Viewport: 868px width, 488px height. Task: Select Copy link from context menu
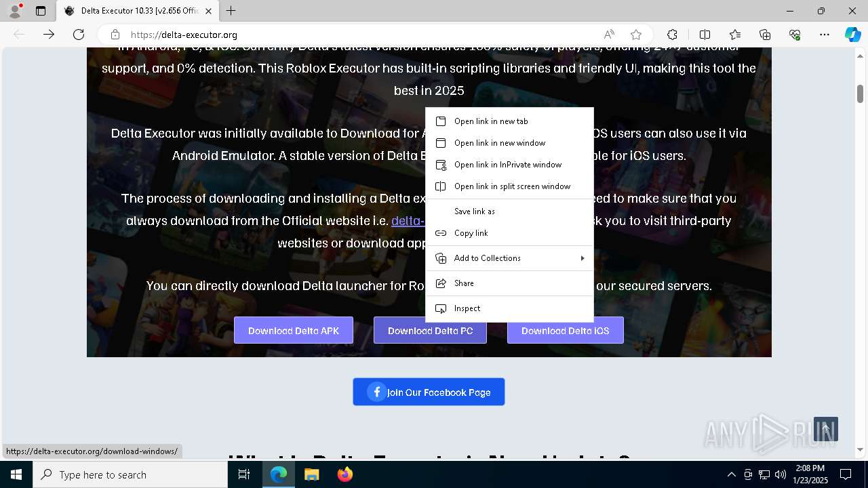click(x=509, y=233)
